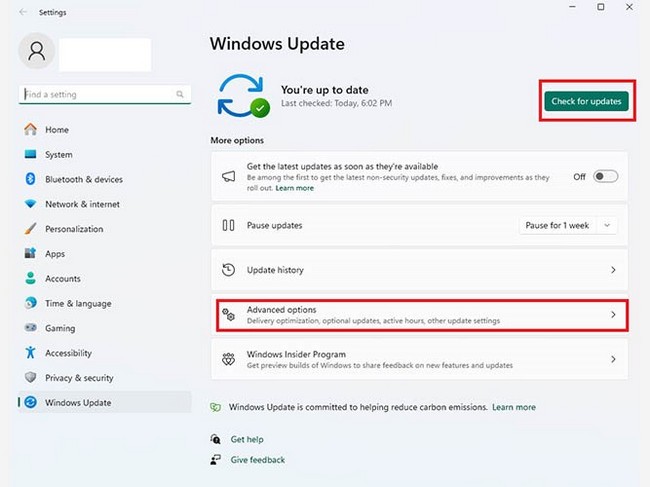Click the megaphone latest updates icon
The height and width of the screenshot is (487, 650).
point(228,177)
